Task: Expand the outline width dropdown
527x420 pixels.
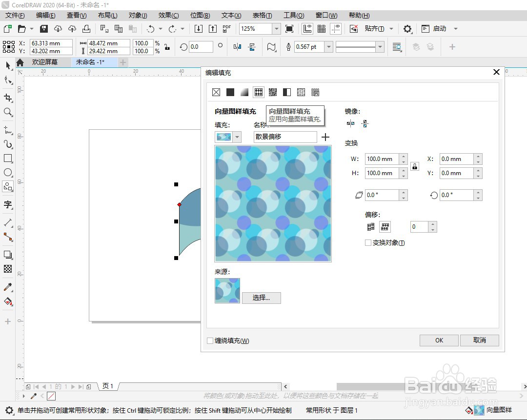Action: (x=329, y=47)
